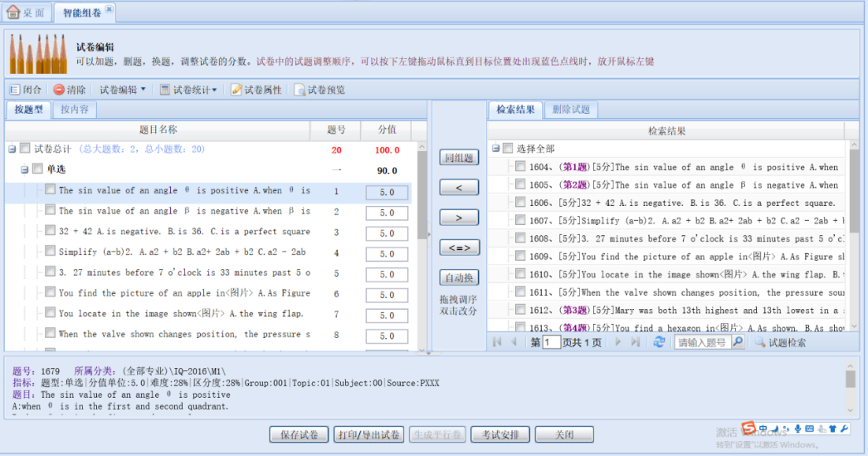Click the 闭合 collapse icon in toolbar
The width and height of the screenshot is (868, 456).
[x=14, y=90]
